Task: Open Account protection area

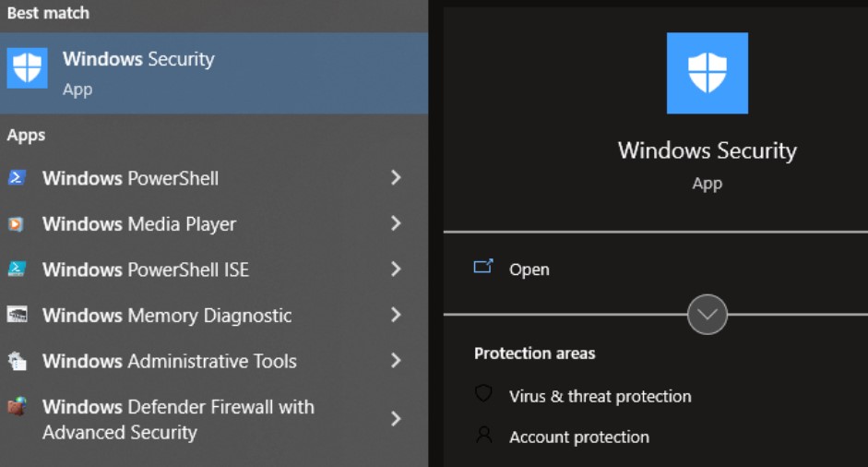Action: [x=579, y=437]
